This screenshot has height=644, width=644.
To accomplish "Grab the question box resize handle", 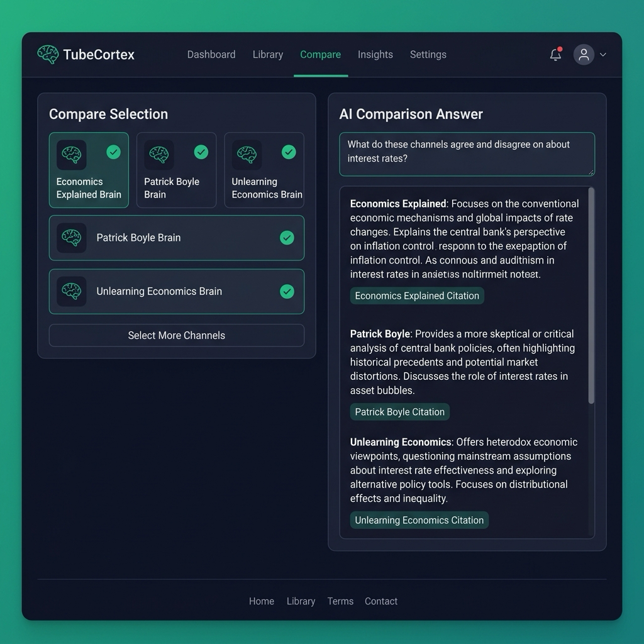I will pyautogui.click(x=591, y=172).
